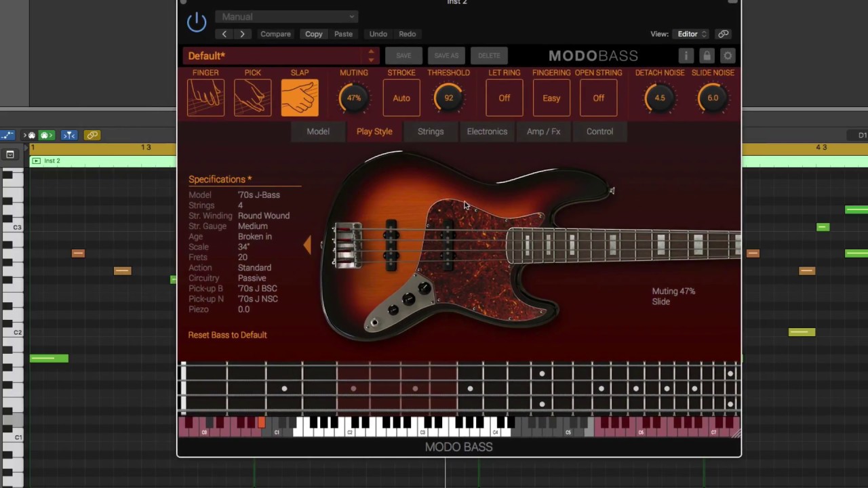
Task: Step through presets with the orange up/down arrows
Action: click(371, 56)
